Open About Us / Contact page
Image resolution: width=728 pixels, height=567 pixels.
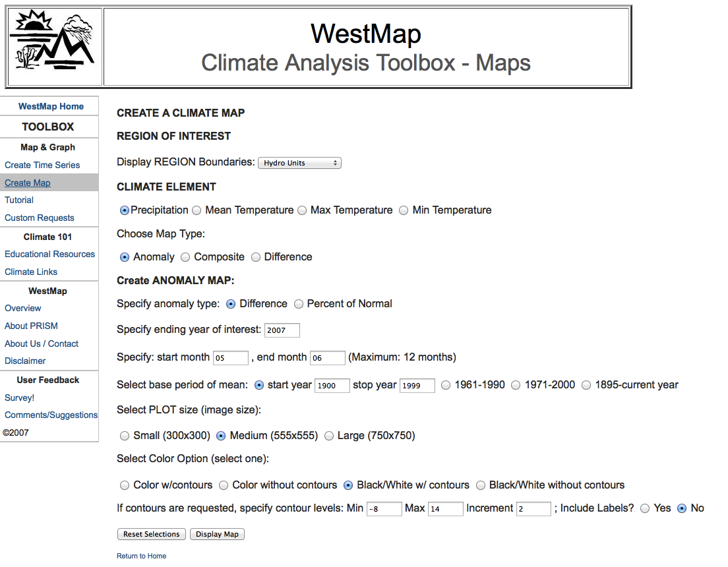(x=42, y=343)
